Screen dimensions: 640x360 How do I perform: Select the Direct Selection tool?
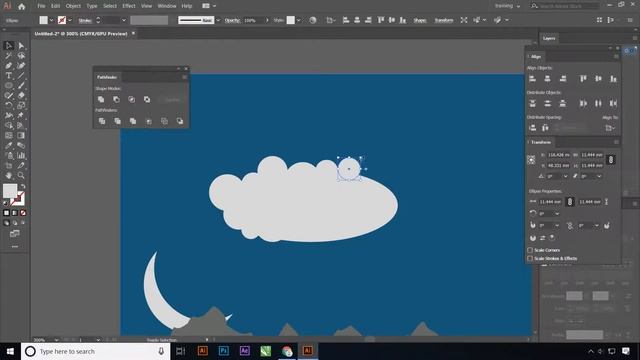point(21,46)
